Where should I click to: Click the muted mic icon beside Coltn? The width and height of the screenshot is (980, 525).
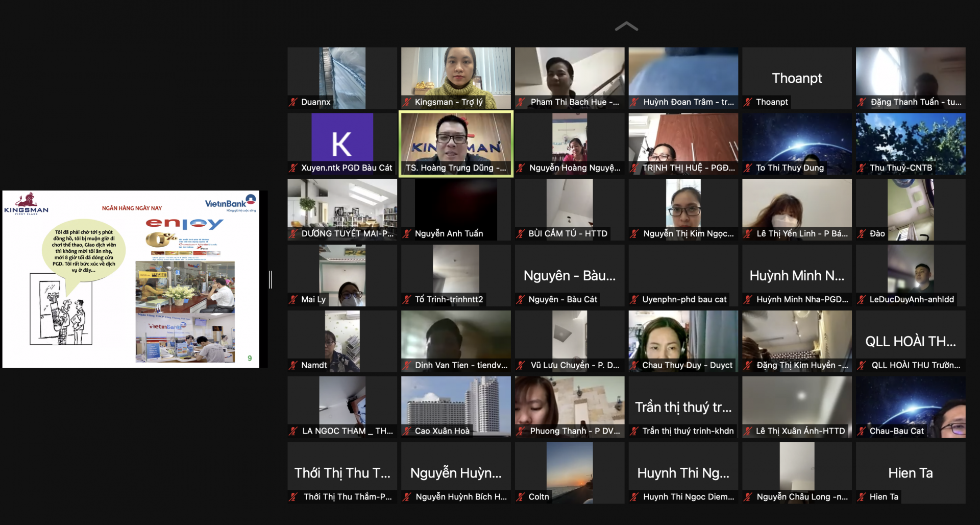click(x=521, y=497)
